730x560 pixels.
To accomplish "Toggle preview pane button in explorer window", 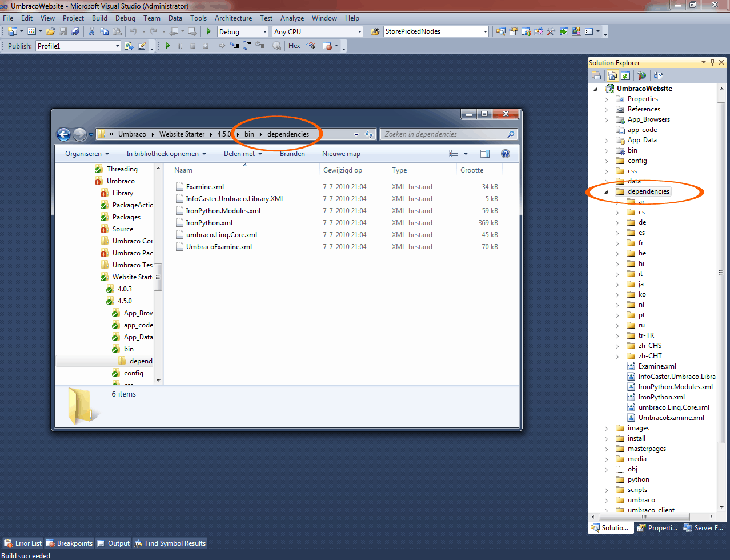I will click(x=485, y=154).
